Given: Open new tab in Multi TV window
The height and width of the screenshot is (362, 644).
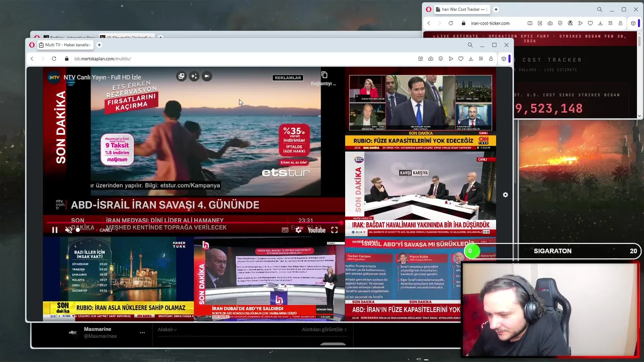Looking at the screenshot, I should click(x=99, y=45).
